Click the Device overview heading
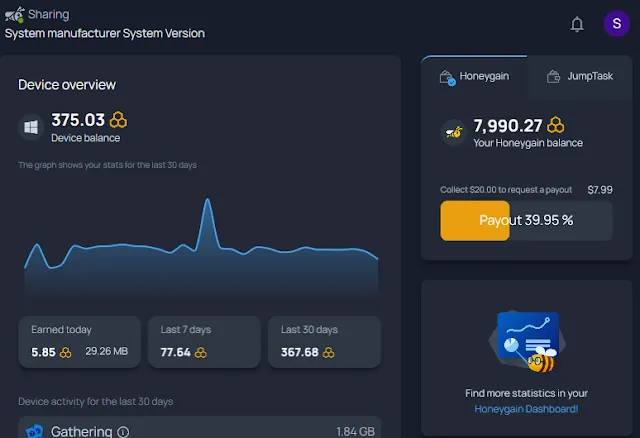The height and width of the screenshot is (438, 640). point(67,84)
